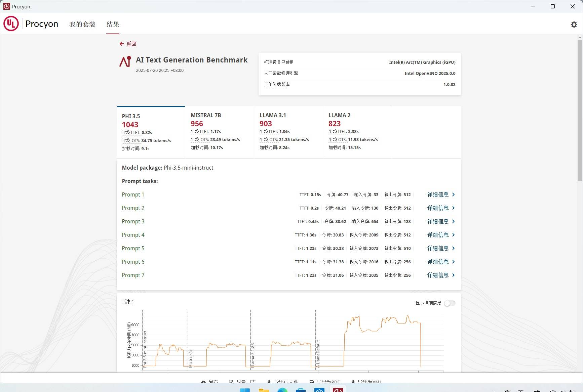The image size is (583, 392).
Task: Open 详细信息 link for Prompt 3
Action: 438,221
